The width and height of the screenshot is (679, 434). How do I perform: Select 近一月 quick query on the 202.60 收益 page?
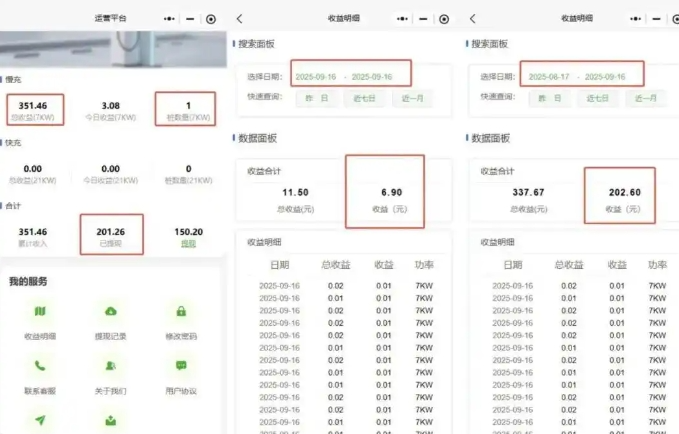(x=641, y=98)
